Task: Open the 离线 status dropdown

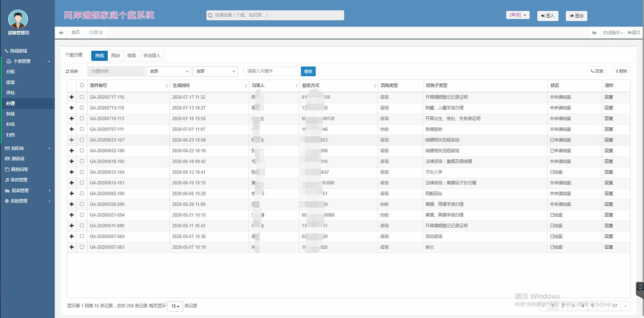Action: pyautogui.click(x=518, y=15)
